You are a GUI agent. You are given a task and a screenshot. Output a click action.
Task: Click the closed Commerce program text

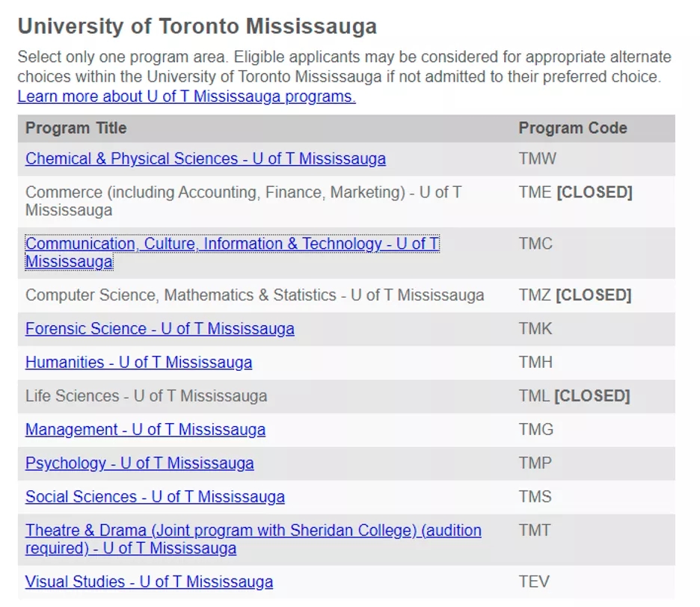point(243,201)
